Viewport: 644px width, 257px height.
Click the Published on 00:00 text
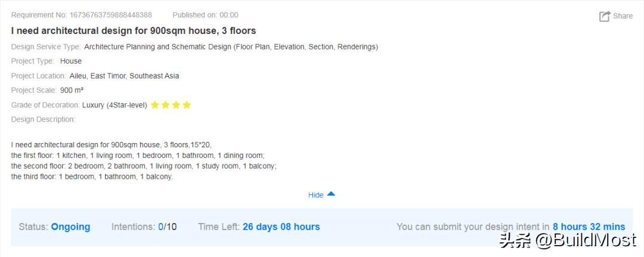(x=205, y=15)
